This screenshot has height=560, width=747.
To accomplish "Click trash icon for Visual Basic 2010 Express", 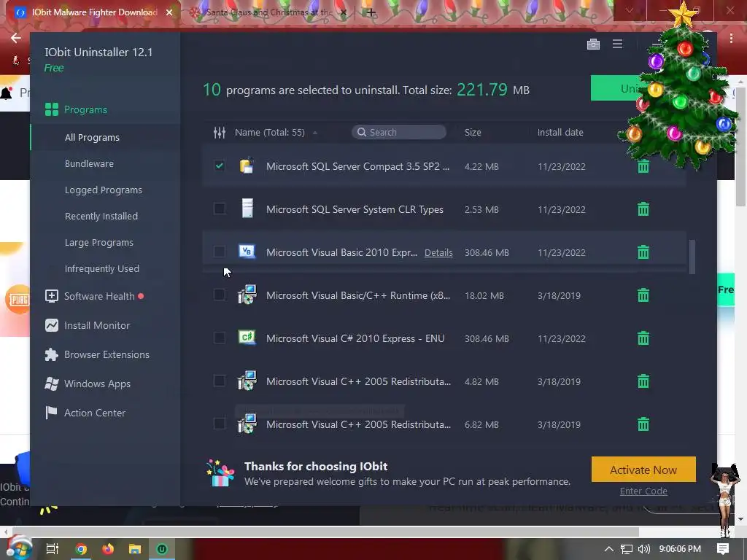I will click(x=643, y=252).
